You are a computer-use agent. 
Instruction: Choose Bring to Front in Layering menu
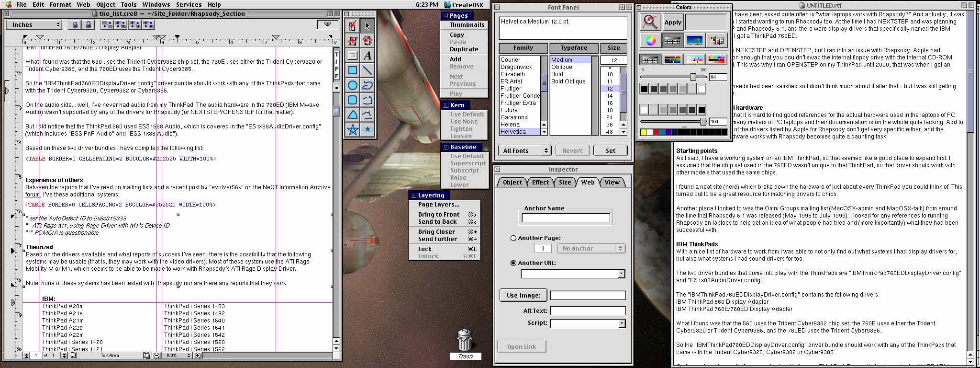[444, 215]
